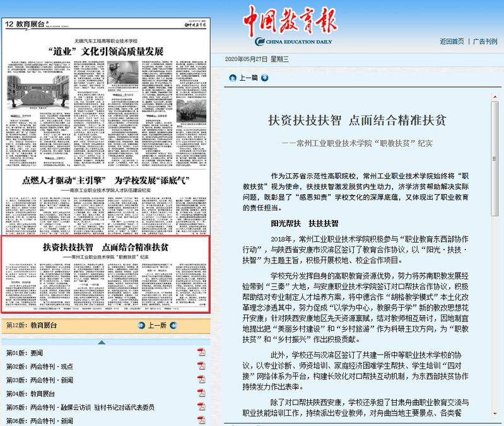Open the 广告刊例 link
Image resolution: width=504 pixels, height=426 pixels.
pos(486,42)
